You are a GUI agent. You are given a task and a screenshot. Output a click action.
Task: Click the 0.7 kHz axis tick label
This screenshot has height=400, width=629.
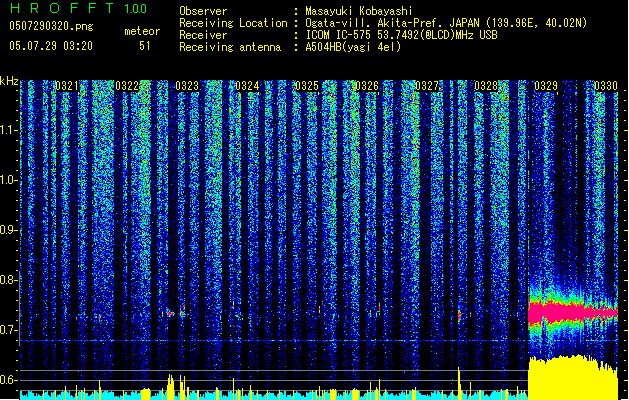click(x=9, y=330)
